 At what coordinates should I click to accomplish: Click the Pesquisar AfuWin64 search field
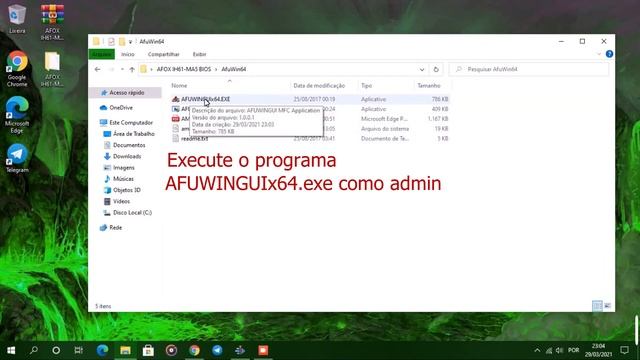pos(529,69)
